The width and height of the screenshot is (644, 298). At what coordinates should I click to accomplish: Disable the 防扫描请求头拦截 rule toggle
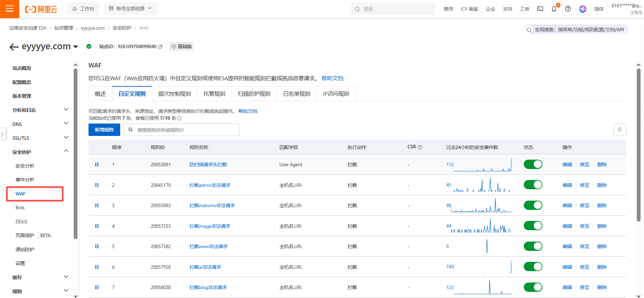533,164
